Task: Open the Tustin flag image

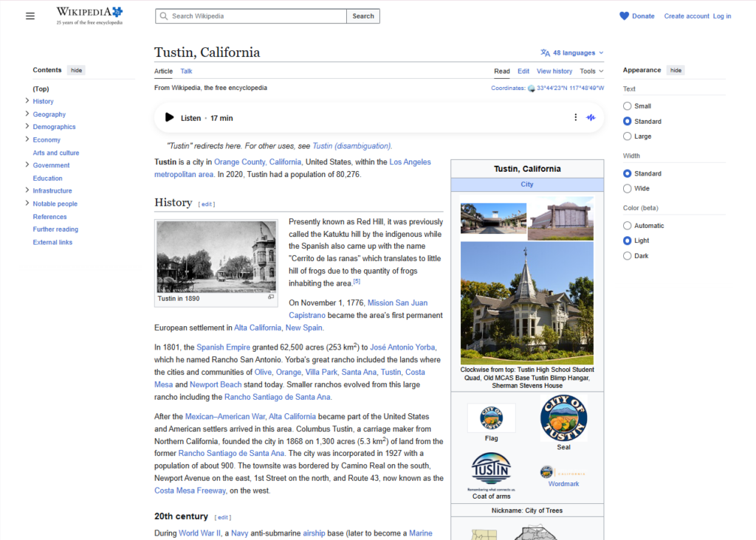Action: 491,418
